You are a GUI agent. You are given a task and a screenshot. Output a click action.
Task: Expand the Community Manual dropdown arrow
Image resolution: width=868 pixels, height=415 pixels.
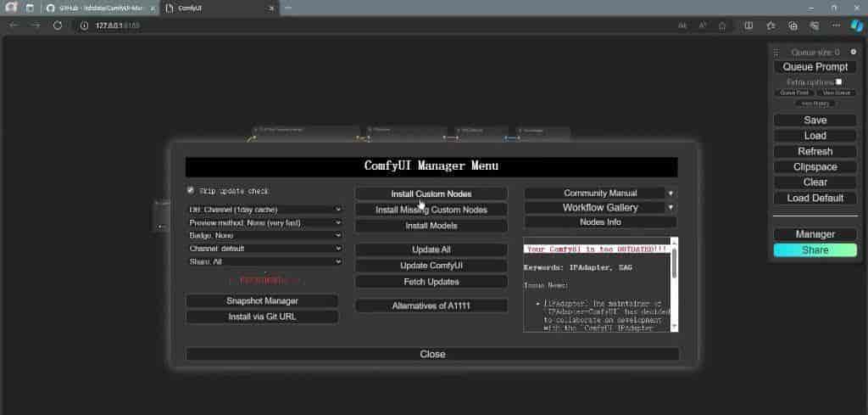(x=671, y=193)
